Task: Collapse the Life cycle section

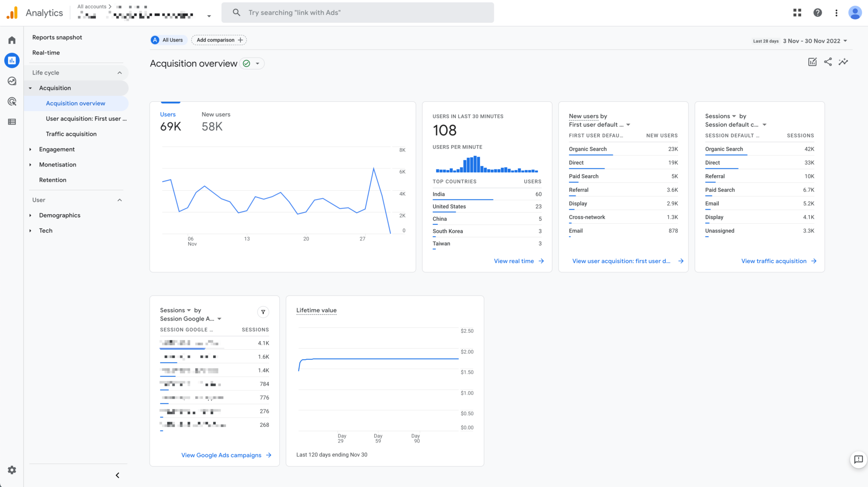Action: [120, 72]
